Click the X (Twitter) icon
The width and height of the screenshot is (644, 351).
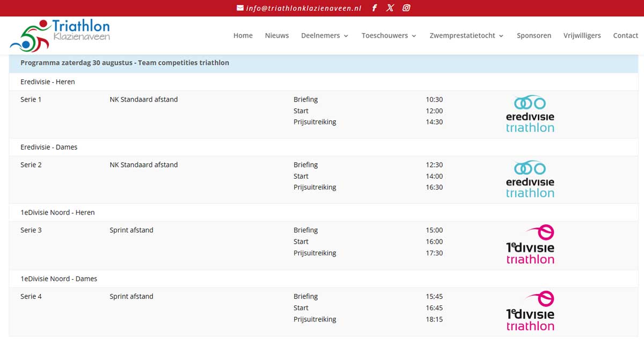390,8
